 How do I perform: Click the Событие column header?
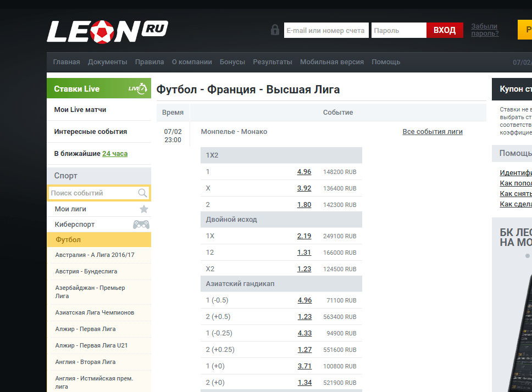(x=338, y=113)
